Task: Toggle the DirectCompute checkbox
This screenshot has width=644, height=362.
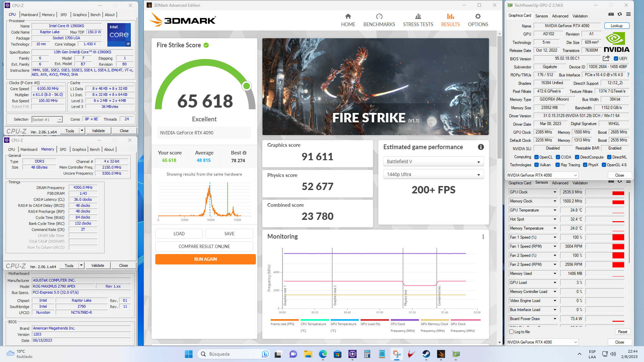Action: [577, 157]
